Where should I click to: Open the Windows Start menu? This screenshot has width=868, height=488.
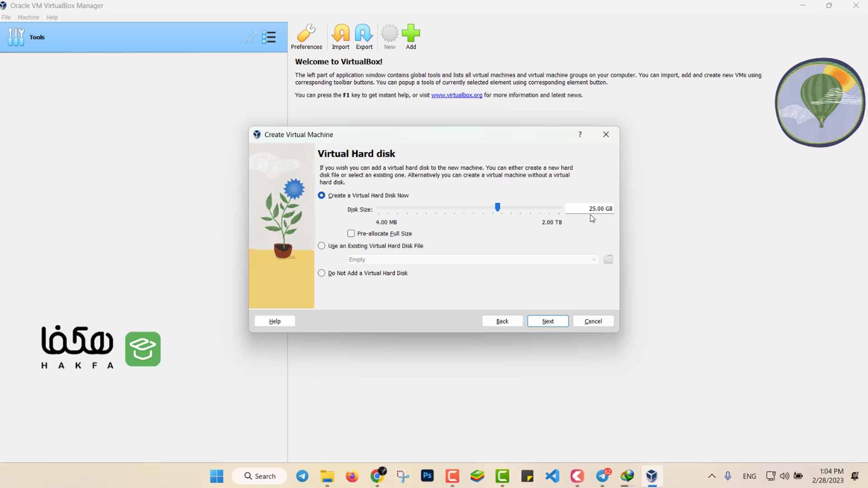pos(217,476)
